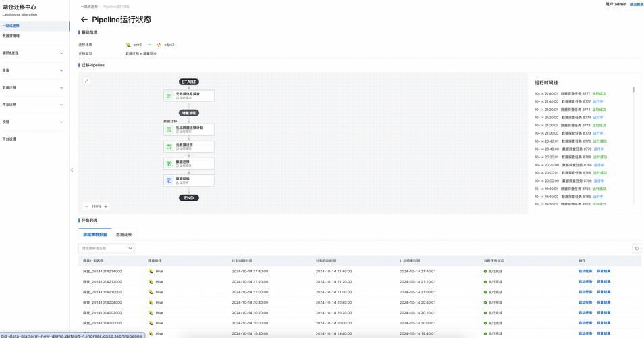Click timeline entry 10-14 21:40:01 任务 8777

tap(570, 94)
